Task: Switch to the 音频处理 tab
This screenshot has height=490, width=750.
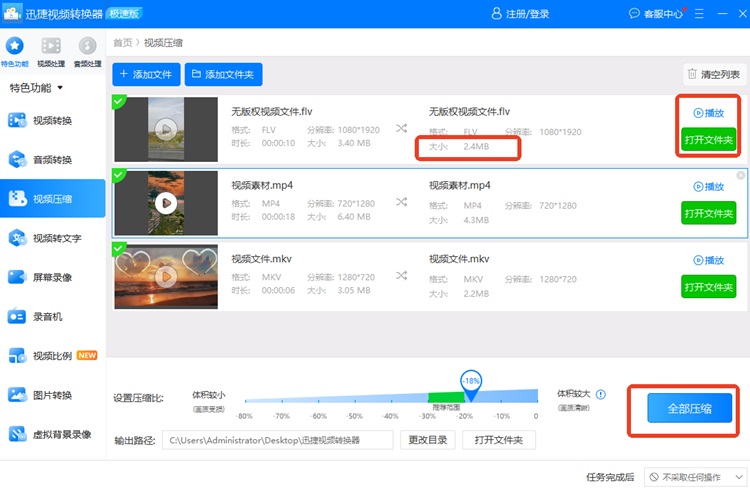Action: pos(88,52)
